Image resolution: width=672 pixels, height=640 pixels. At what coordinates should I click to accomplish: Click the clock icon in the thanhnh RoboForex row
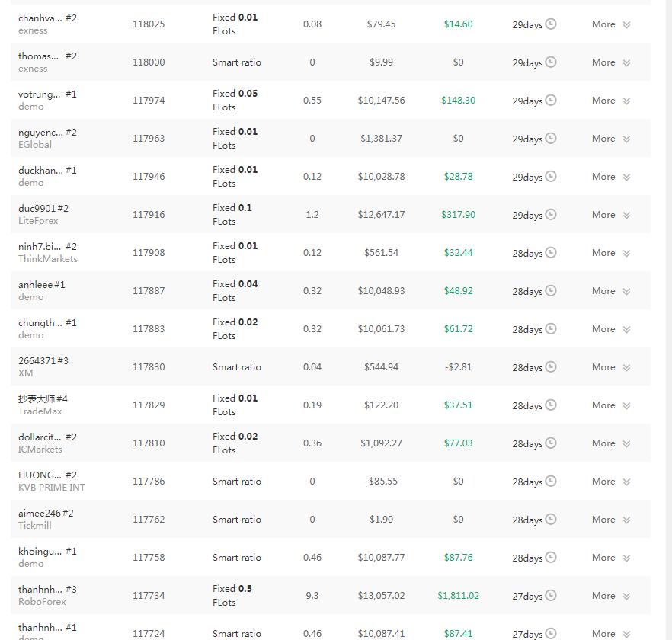click(x=550, y=595)
